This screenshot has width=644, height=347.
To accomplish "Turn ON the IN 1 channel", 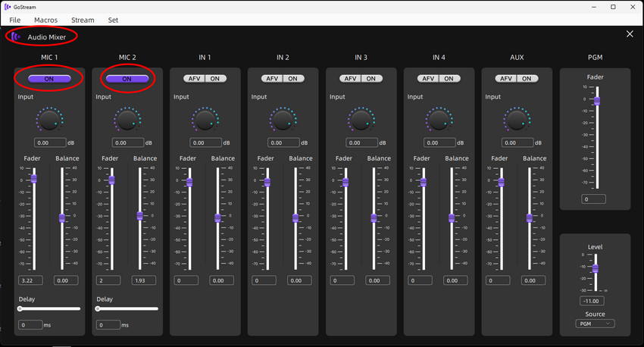I will click(x=215, y=79).
